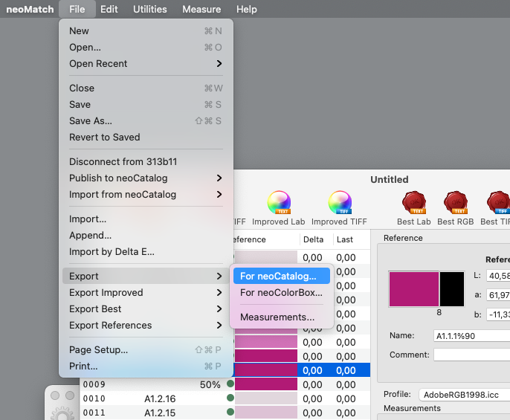
Task: Select Revert to Saved
Action: point(146,137)
